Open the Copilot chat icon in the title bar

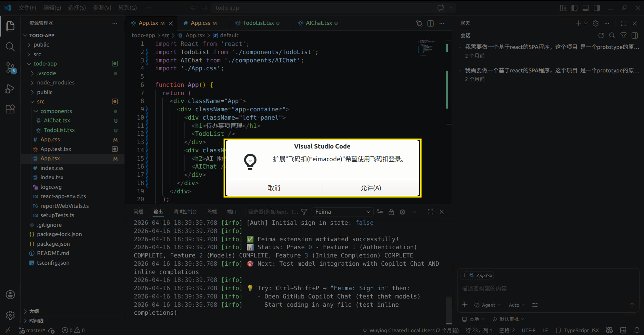pos(441,8)
